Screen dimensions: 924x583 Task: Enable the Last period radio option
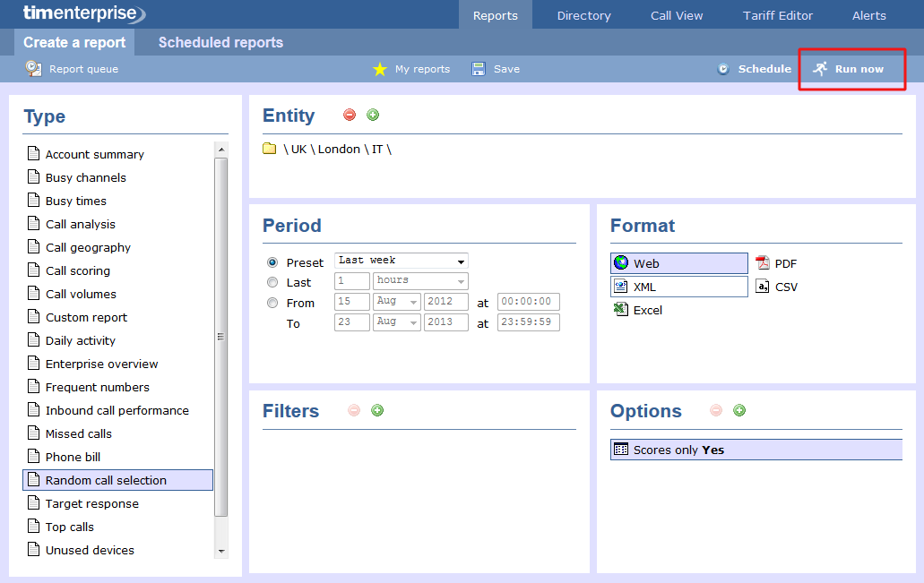(x=272, y=280)
